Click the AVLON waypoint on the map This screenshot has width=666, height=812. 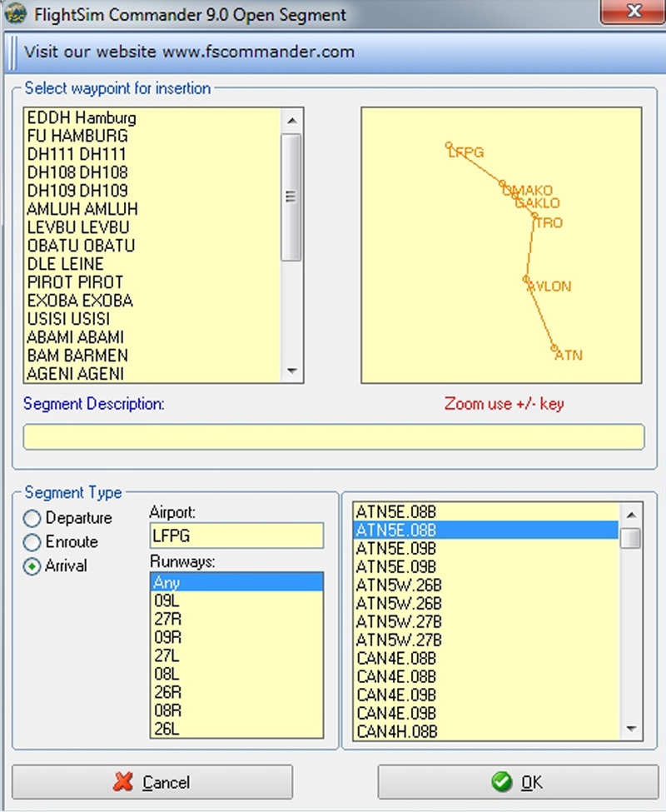point(526,279)
